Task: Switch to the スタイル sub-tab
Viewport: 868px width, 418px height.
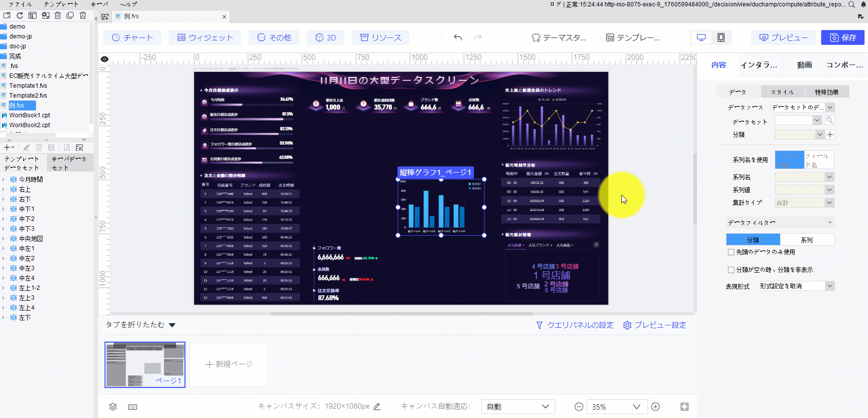Action: point(782,92)
